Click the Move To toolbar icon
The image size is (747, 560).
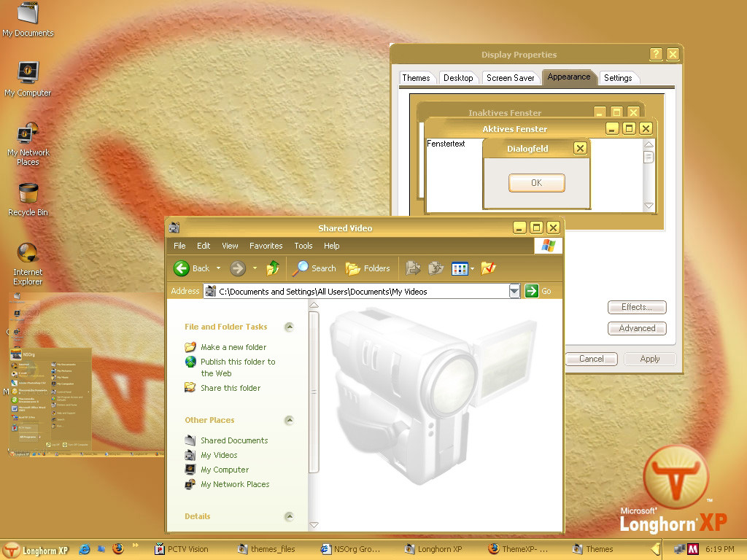click(x=413, y=268)
